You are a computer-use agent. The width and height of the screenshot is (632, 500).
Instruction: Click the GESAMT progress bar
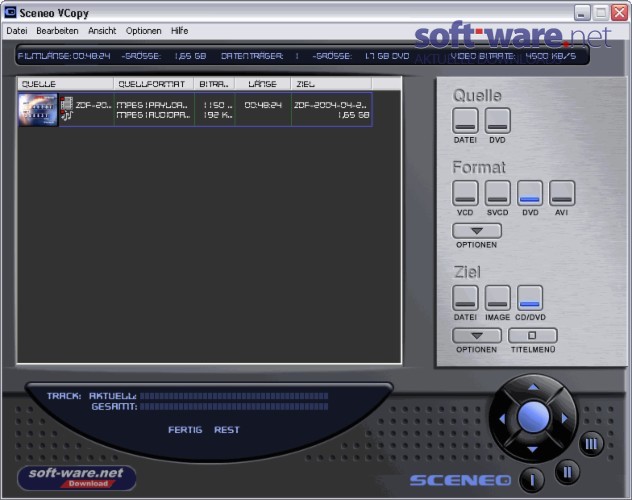(234, 407)
